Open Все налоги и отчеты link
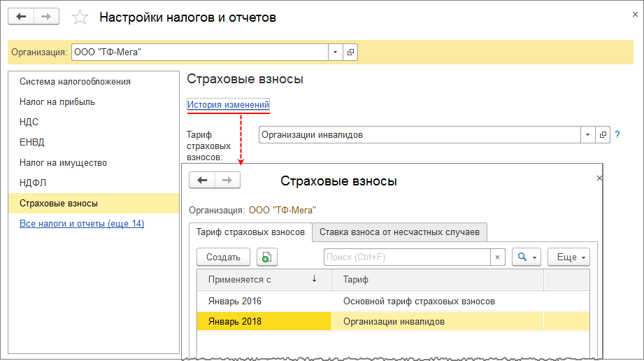This screenshot has width=644, height=361. click(82, 224)
